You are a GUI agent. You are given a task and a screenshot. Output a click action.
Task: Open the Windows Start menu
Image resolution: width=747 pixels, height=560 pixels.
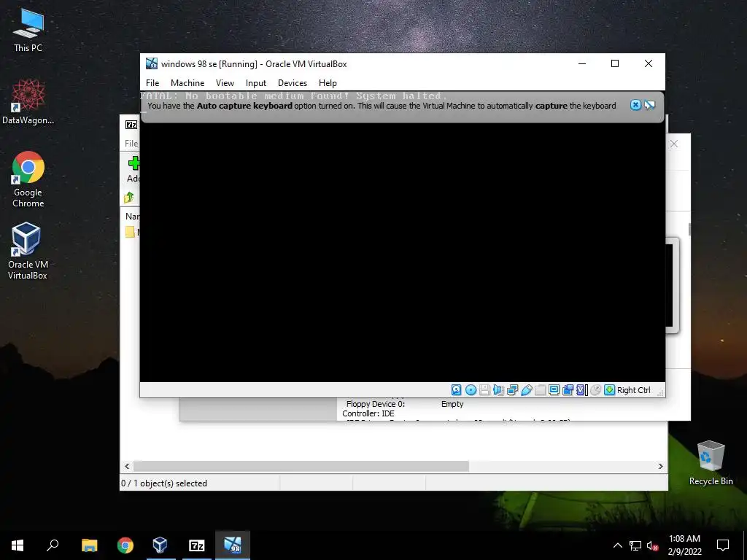18,545
